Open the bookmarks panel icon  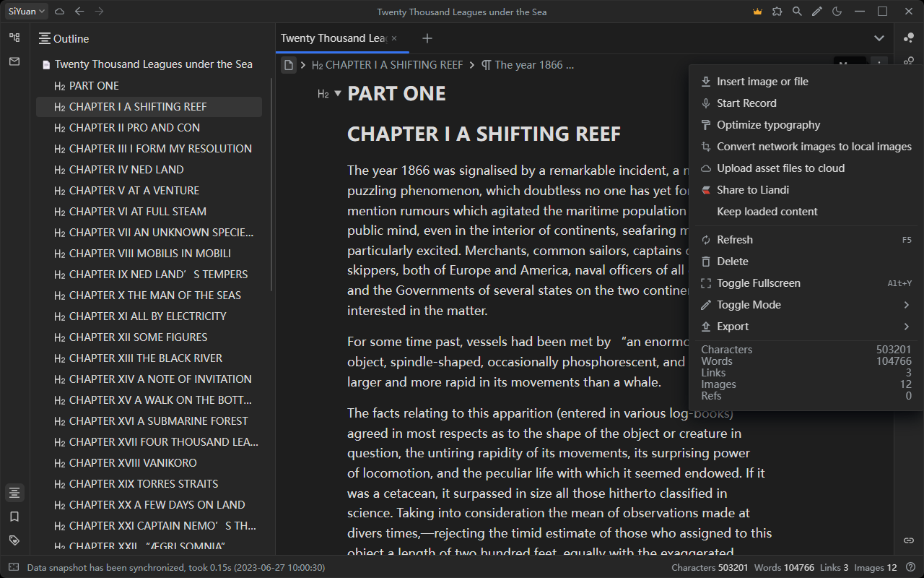[14, 516]
